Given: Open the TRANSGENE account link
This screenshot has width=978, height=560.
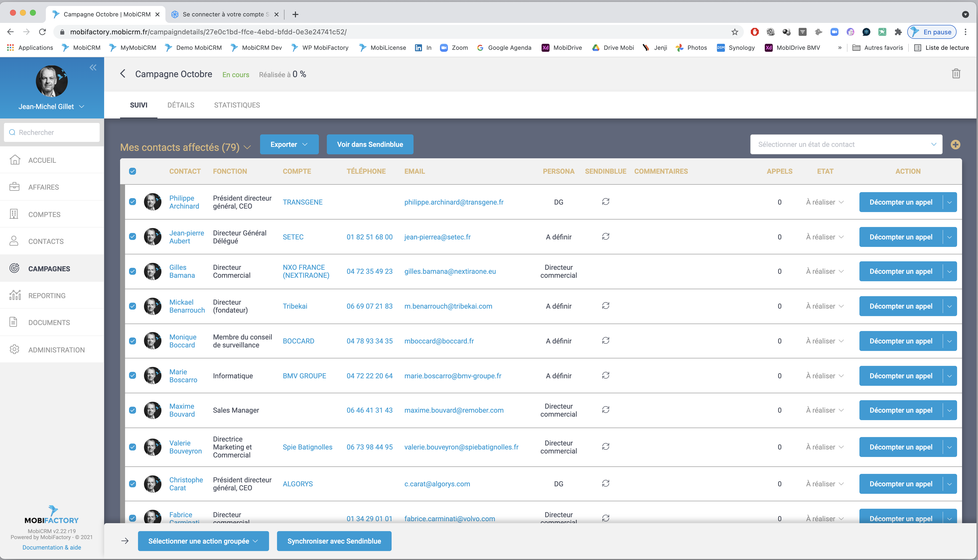Looking at the screenshot, I should point(302,202).
